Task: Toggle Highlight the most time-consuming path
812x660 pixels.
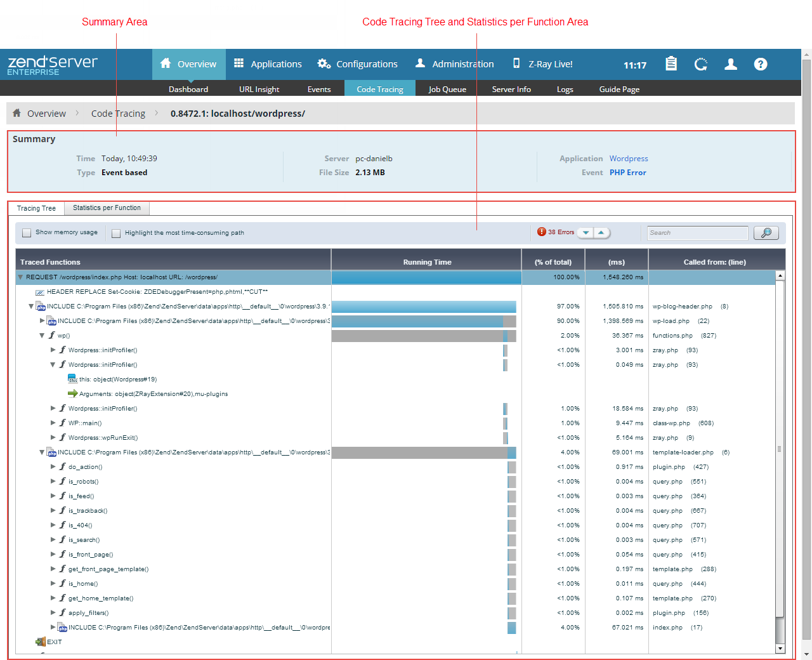Action: click(x=116, y=234)
